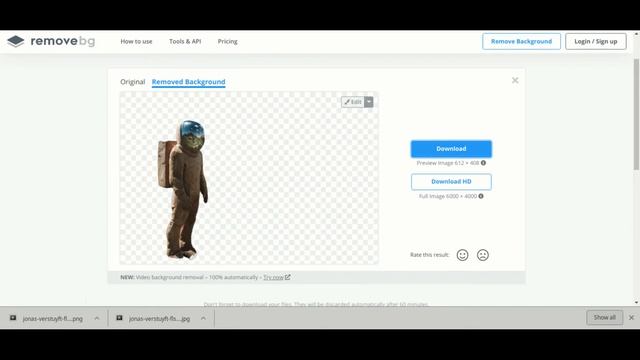The width and height of the screenshot is (640, 360).
Task: Click the Remove Background button
Action: [x=521, y=41]
